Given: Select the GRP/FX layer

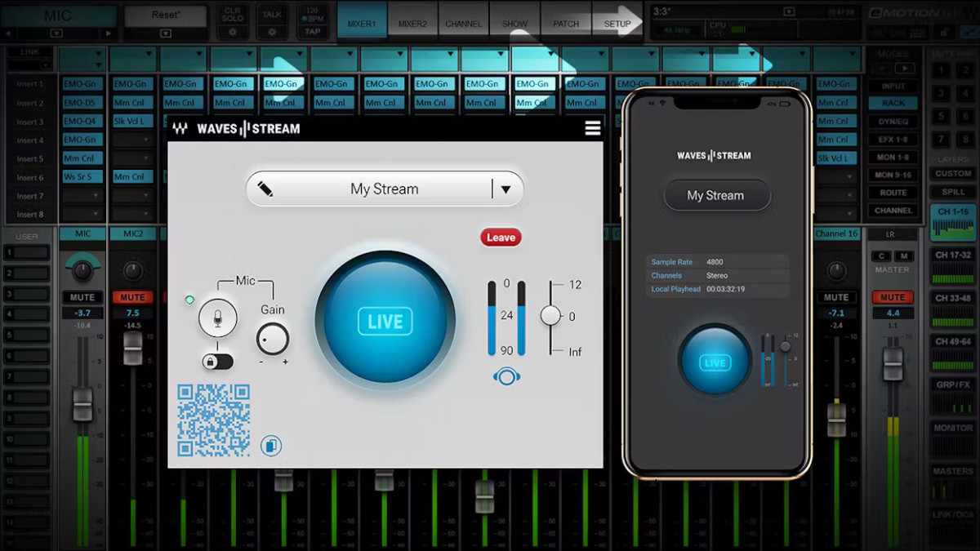Looking at the screenshot, I should click(x=953, y=394).
